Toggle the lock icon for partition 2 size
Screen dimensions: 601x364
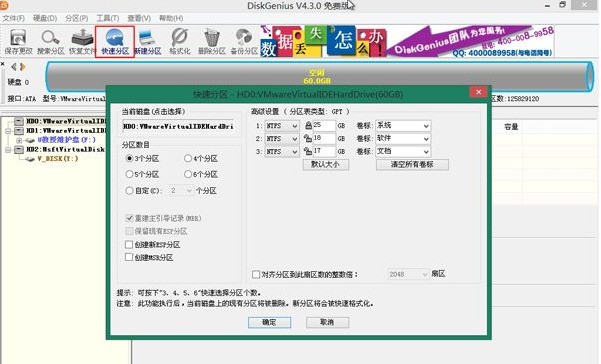[308, 138]
